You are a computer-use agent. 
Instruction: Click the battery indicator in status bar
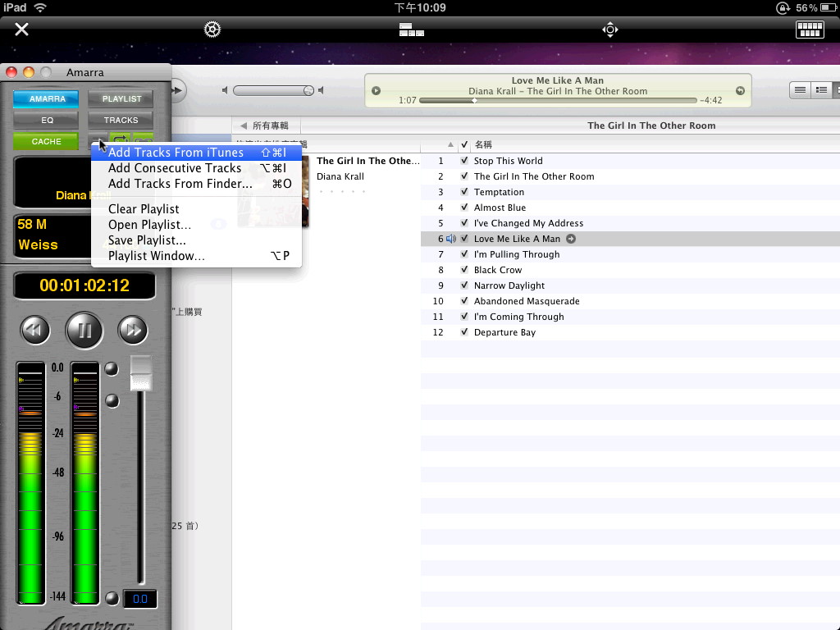pos(829,7)
